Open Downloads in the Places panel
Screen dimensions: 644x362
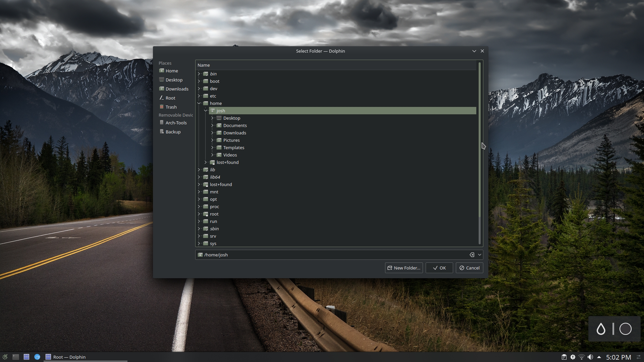click(173, 89)
